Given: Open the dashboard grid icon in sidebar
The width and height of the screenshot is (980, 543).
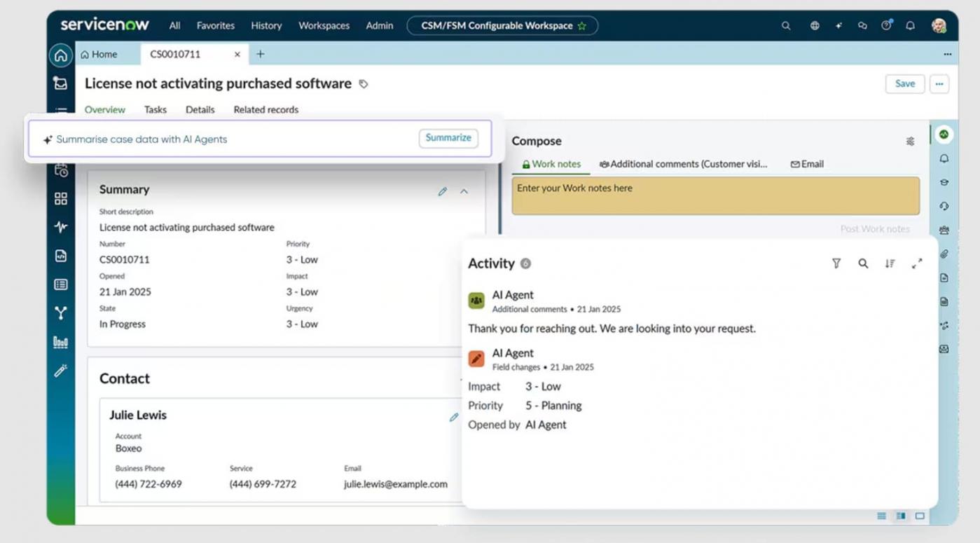Looking at the screenshot, I should point(61,199).
